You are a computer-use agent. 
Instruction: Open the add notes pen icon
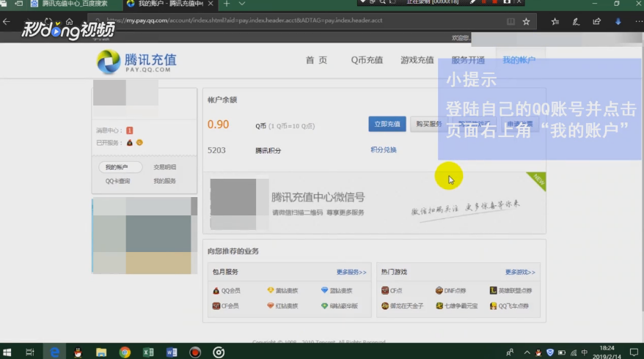point(576,21)
